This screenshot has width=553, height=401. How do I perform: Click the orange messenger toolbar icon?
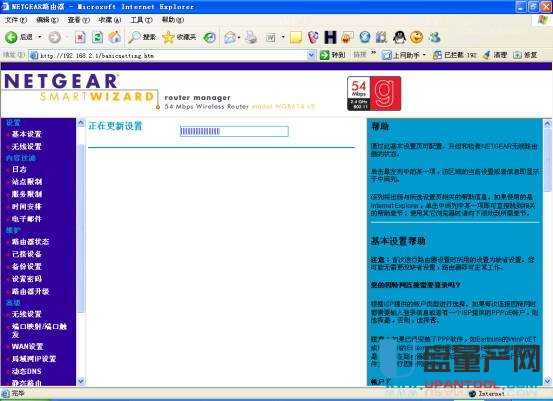click(347, 37)
